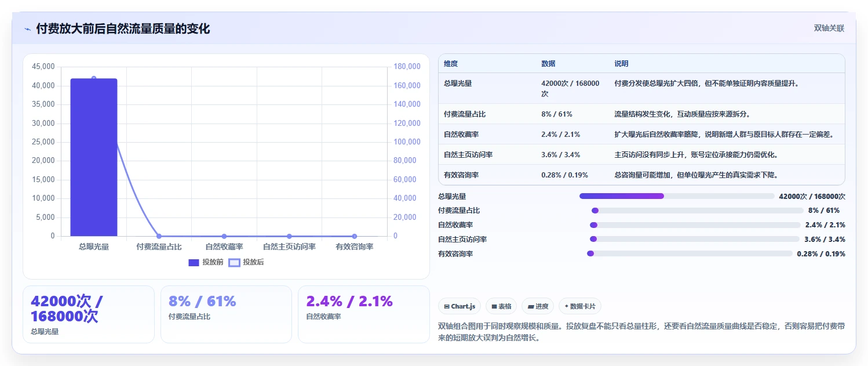Click the 180,000 right axis value
The height and width of the screenshot is (366, 868).
click(x=407, y=67)
